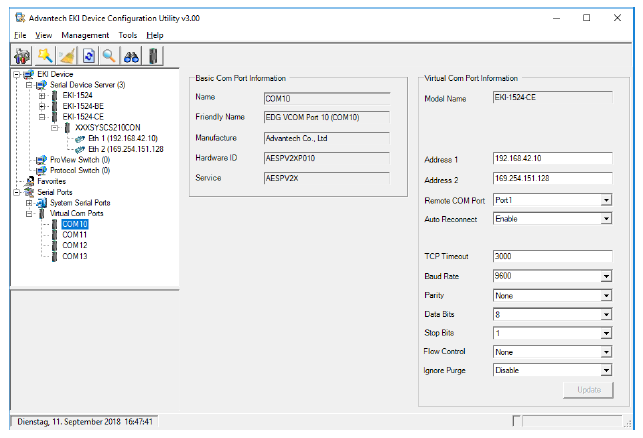Click the Address 1 field
Image resolution: width=643 pixels, height=438 pixels.
pyautogui.click(x=552, y=158)
